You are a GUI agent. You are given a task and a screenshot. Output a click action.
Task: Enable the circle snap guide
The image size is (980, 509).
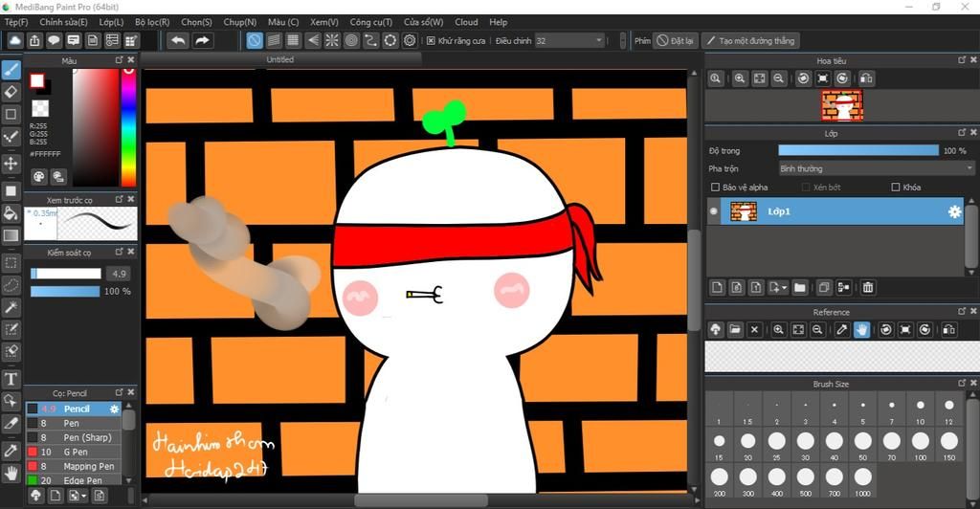pos(351,40)
